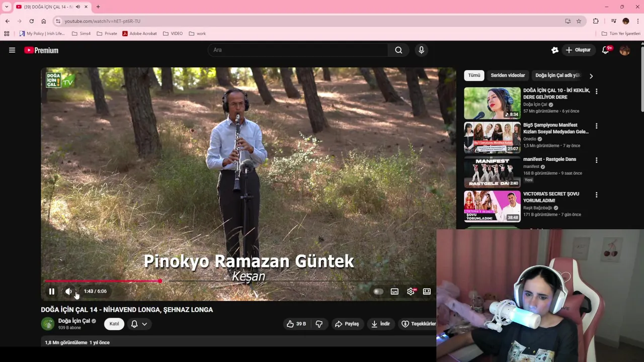Click the 'manifest - Rastgele Dans' title

549,159
